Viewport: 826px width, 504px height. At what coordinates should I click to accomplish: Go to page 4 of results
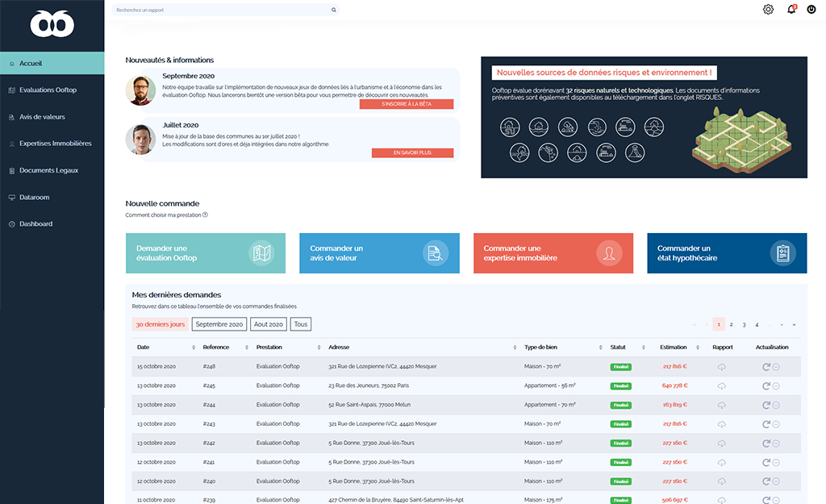pyautogui.click(x=757, y=324)
